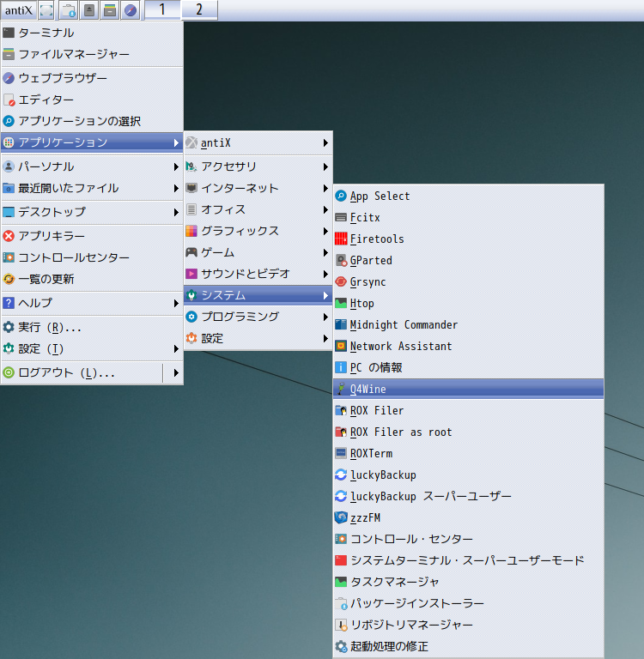Expand the パーソナル submenu
644x659 pixels.
[92, 166]
